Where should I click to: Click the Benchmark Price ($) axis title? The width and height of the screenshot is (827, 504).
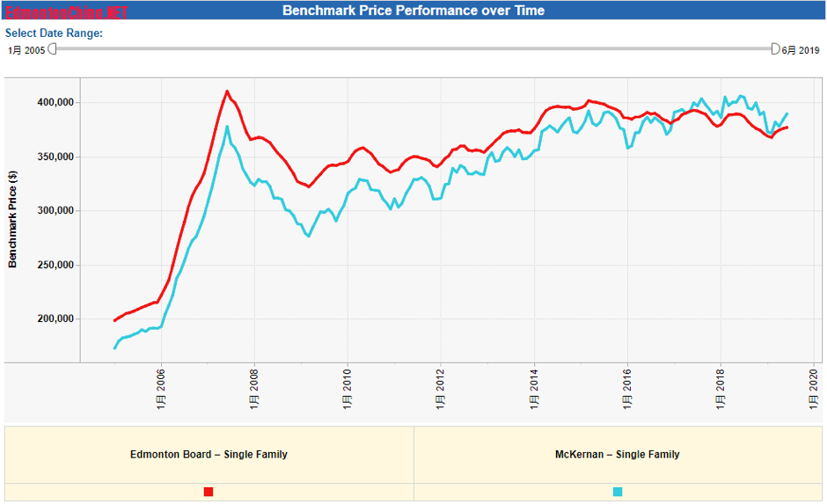pyautogui.click(x=12, y=219)
